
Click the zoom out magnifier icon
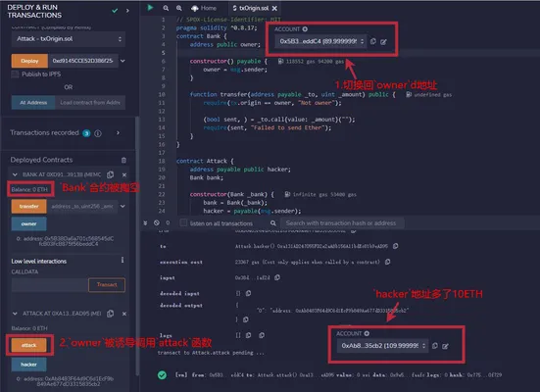pyautogui.click(x=166, y=8)
